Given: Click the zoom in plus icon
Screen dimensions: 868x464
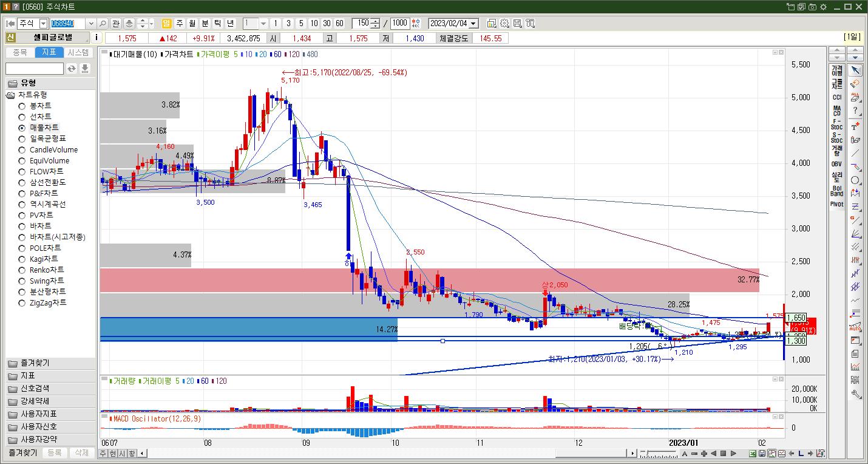Looking at the screenshot, I should [x=704, y=454].
